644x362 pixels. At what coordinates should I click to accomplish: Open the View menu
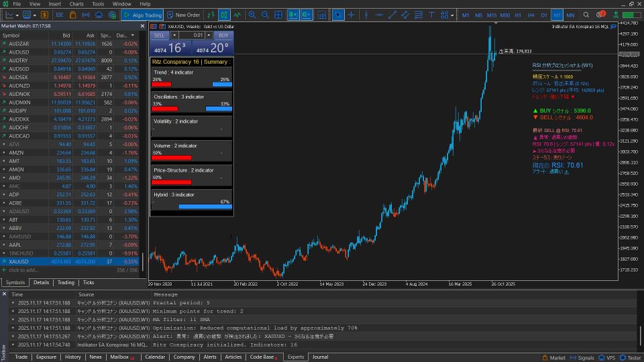coord(35,4)
